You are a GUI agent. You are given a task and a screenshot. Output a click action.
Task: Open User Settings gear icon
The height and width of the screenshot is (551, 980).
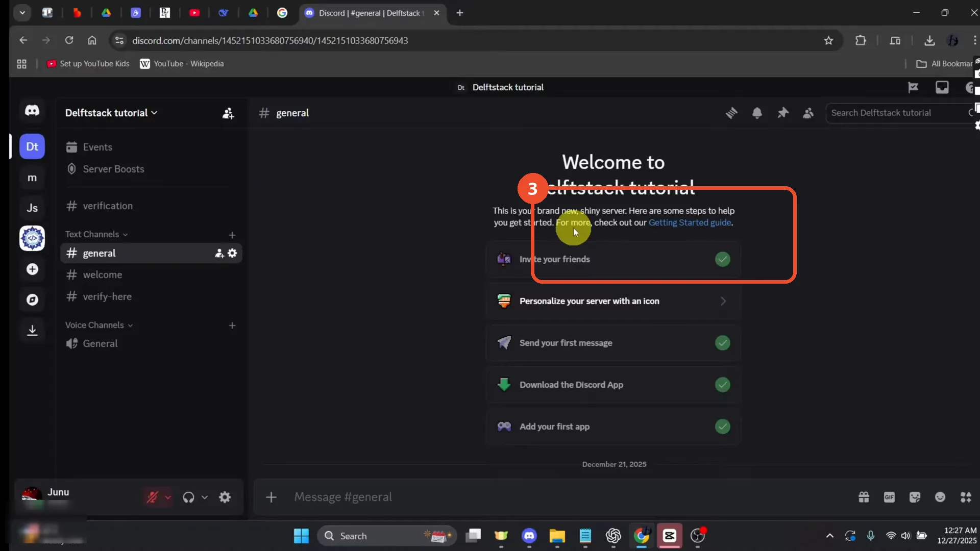point(225,497)
